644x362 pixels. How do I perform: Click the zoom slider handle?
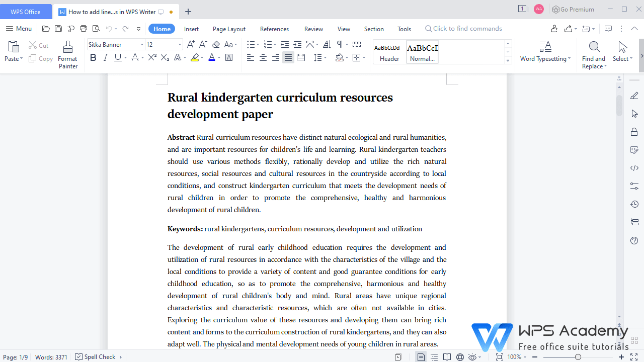578,357
